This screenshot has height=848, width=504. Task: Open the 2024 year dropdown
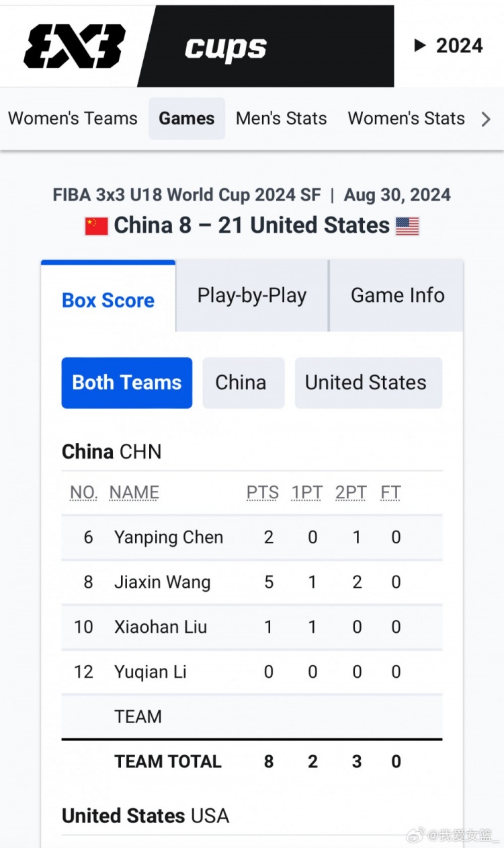[x=449, y=46]
